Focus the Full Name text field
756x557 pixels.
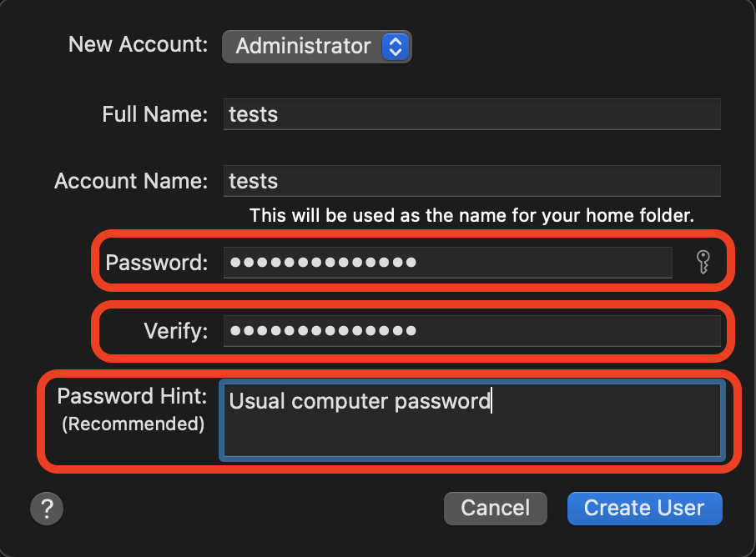[x=471, y=114]
